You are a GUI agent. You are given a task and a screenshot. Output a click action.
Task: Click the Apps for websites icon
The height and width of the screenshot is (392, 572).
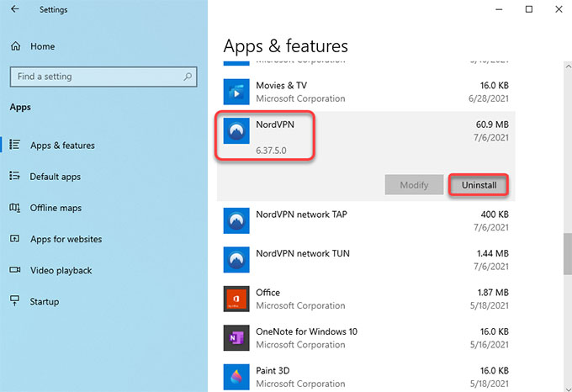coord(14,239)
